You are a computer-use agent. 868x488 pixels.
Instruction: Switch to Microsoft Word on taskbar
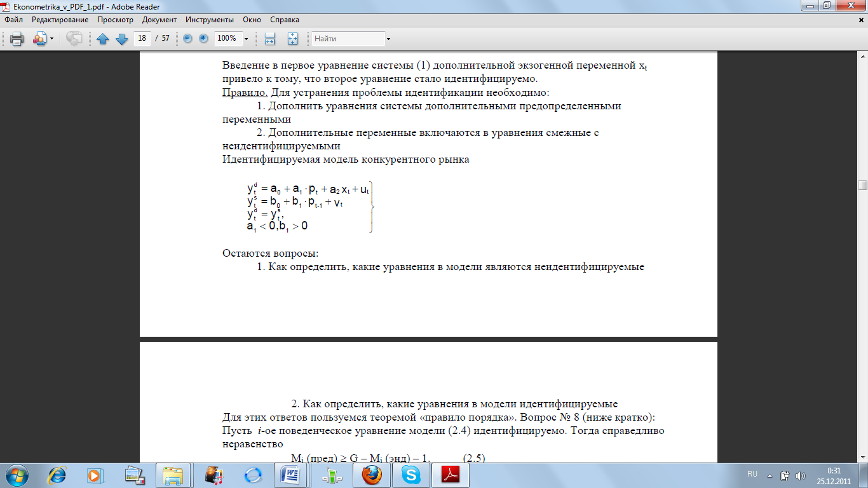pyautogui.click(x=290, y=475)
